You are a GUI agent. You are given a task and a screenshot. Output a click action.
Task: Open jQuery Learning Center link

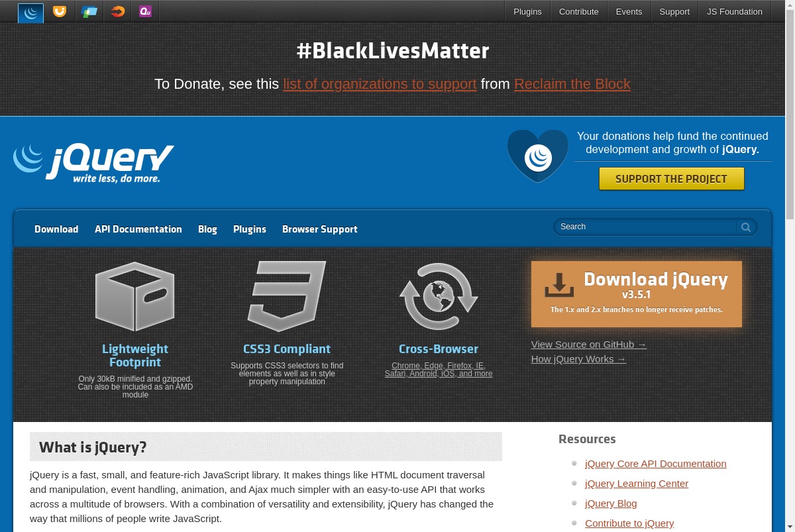(x=637, y=484)
